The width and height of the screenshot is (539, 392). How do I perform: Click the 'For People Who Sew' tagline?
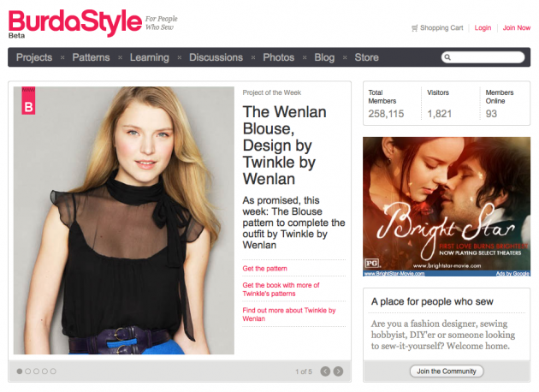point(161,23)
